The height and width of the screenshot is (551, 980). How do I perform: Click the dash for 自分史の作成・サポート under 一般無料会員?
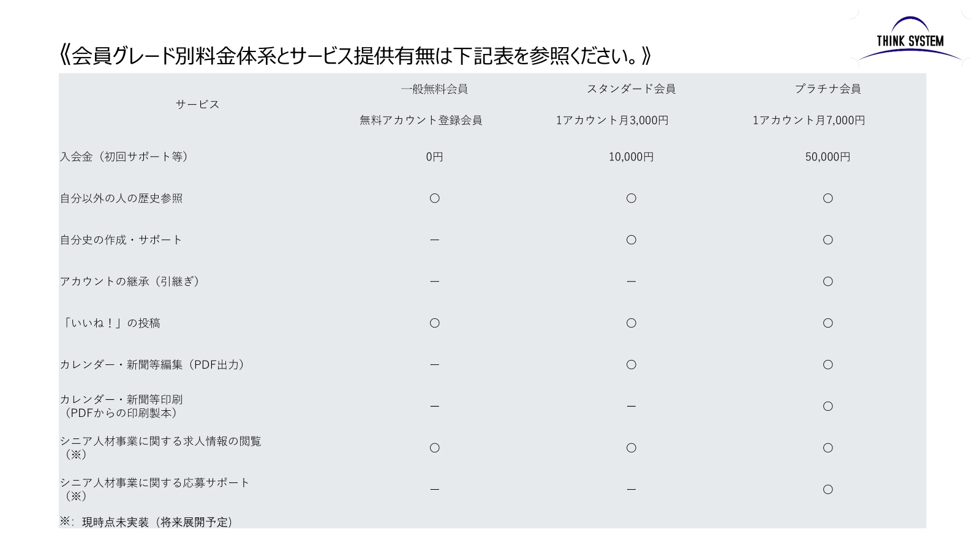coord(434,240)
